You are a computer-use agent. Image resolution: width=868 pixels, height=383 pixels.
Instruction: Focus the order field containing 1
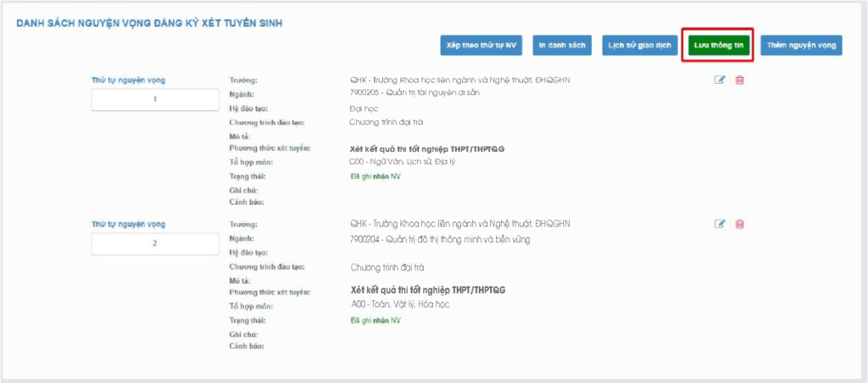click(x=155, y=99)
